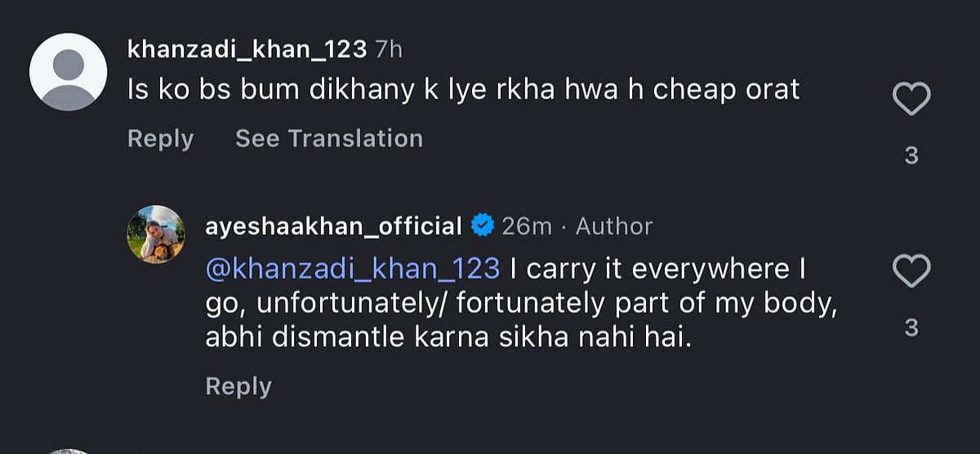
Task: Tap the 'Is ko bs bum' comment text
Action: pyautogui.click(x=463, y=90)
